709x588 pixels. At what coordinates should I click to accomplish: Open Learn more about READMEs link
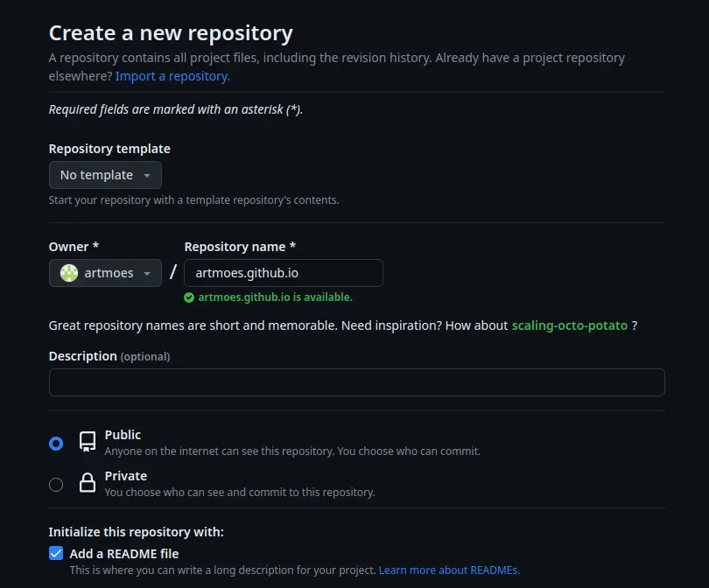(449, 570)
